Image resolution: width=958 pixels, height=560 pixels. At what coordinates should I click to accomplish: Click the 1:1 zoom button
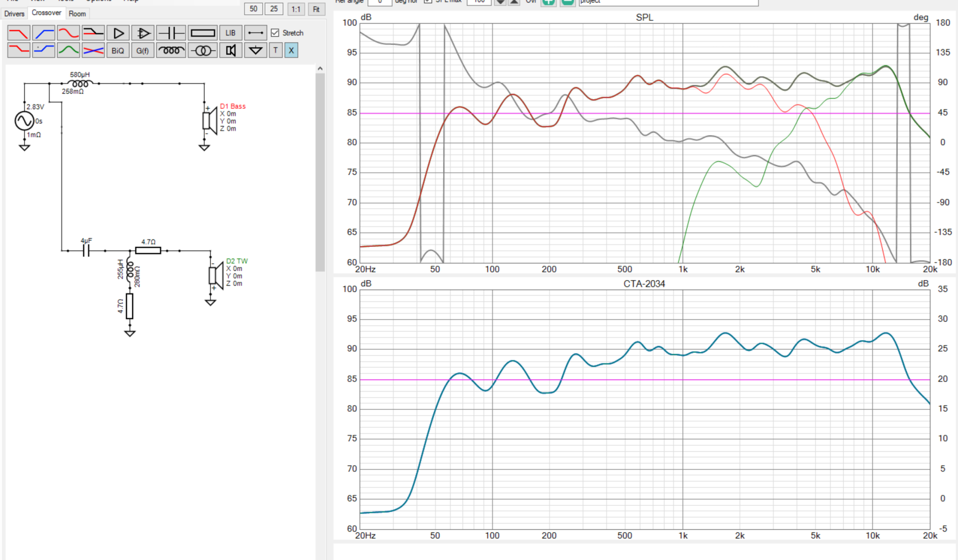[296, 9]
